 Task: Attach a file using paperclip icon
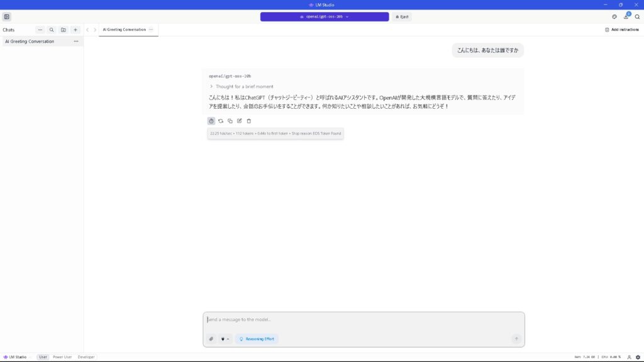tap(211, 339)
